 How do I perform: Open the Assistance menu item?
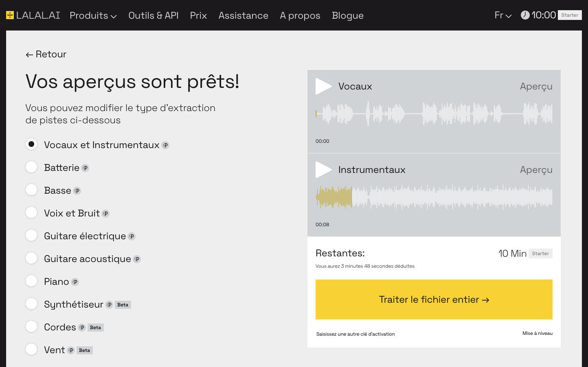(x=244, y=15)
